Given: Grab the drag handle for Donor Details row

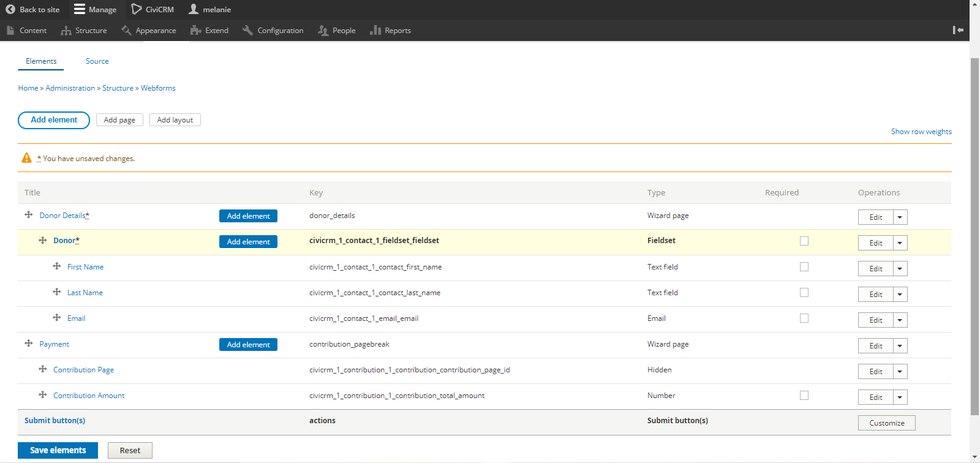Looking at the screenshot, I should point(29,215).
